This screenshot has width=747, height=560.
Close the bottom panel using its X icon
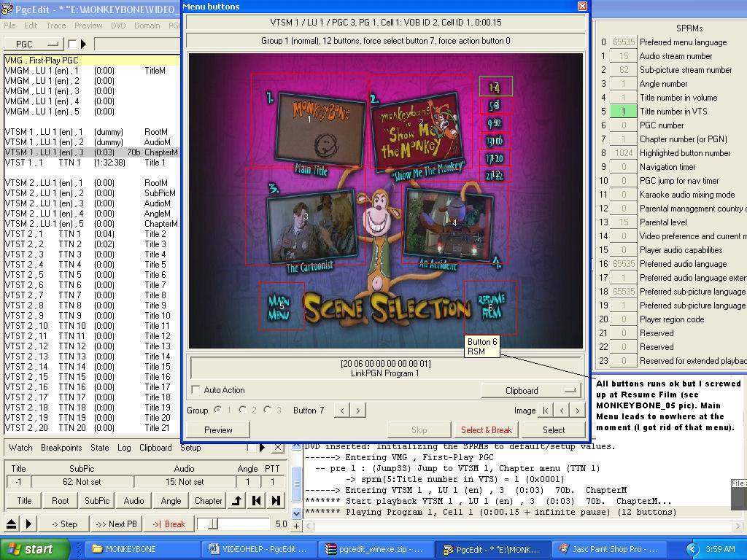[278, 448]
